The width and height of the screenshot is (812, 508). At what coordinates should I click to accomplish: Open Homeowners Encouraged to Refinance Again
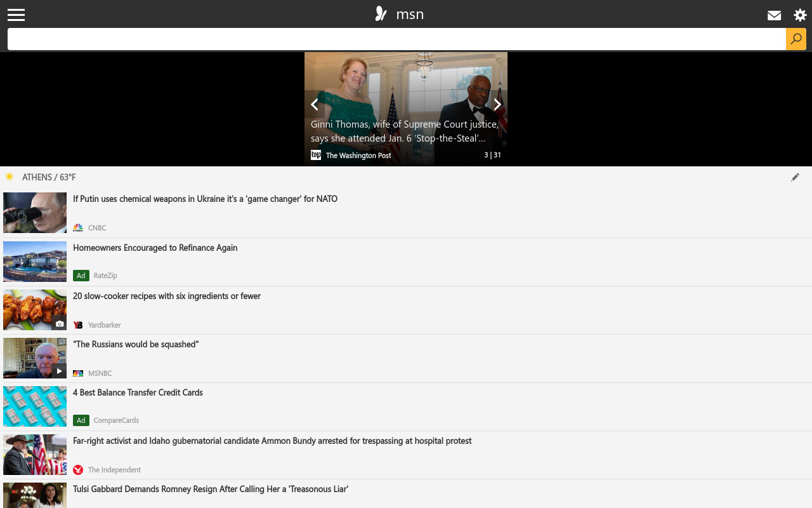[x=155, y=248]
